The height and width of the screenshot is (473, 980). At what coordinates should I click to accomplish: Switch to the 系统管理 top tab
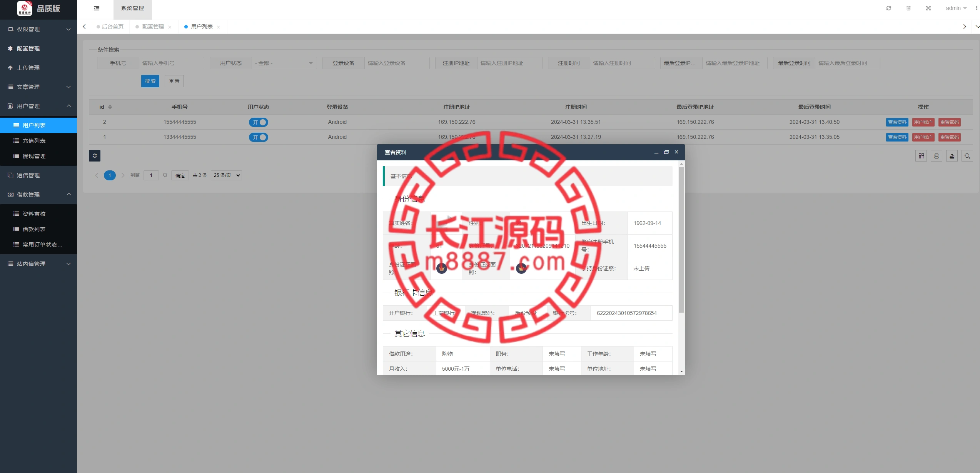tap(133, 8)
